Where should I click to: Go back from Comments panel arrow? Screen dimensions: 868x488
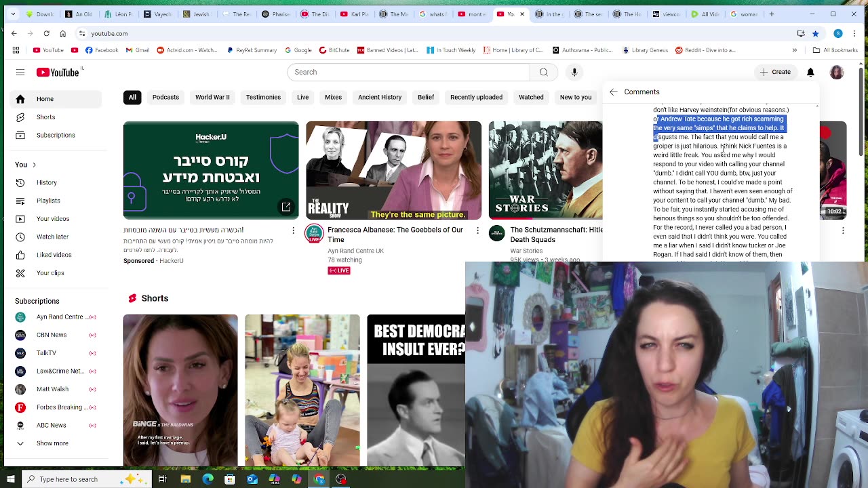(614, 92)
